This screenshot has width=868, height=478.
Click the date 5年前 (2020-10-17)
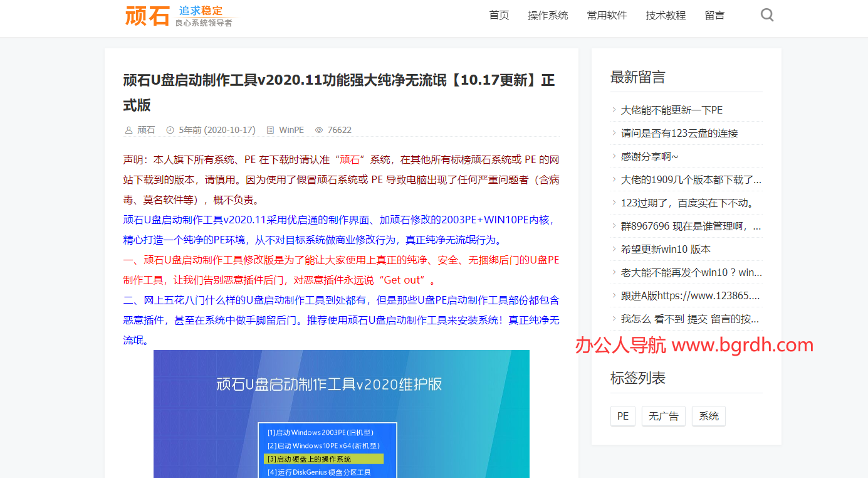217,130
